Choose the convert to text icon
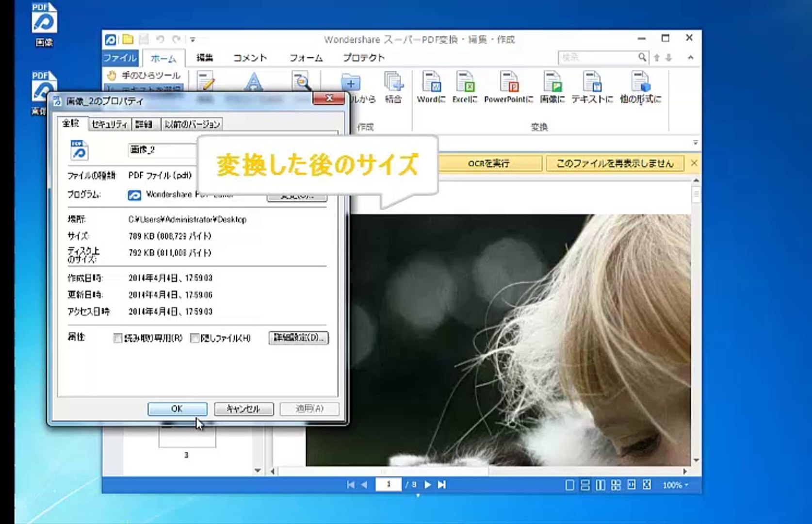The height and width of the screenshot is (524, 812). click(592, 82)
